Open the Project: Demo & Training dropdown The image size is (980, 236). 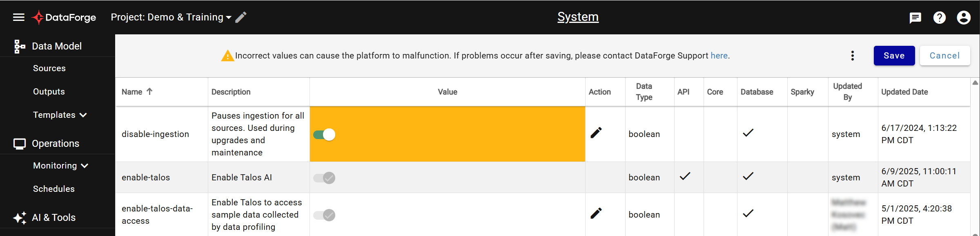pyautogui.click(x=171, y=17)
